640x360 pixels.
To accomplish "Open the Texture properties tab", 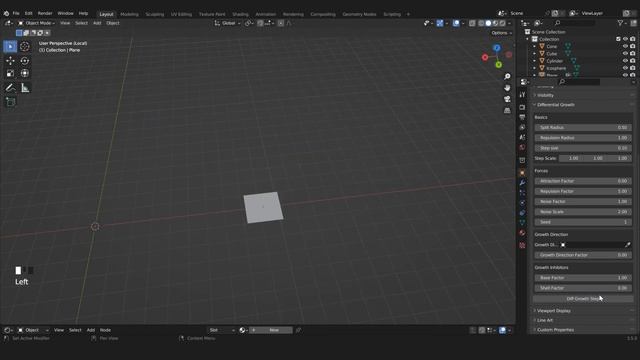I will [522, 245].
